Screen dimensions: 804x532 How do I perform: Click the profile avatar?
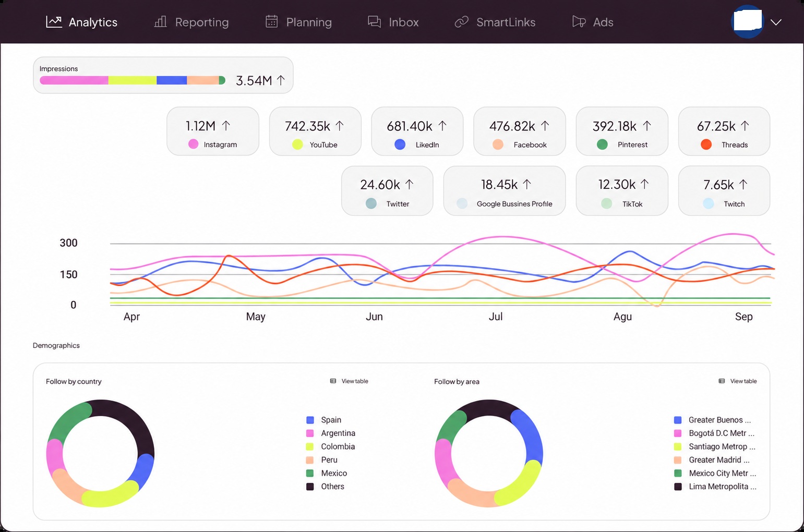point(747,22)
